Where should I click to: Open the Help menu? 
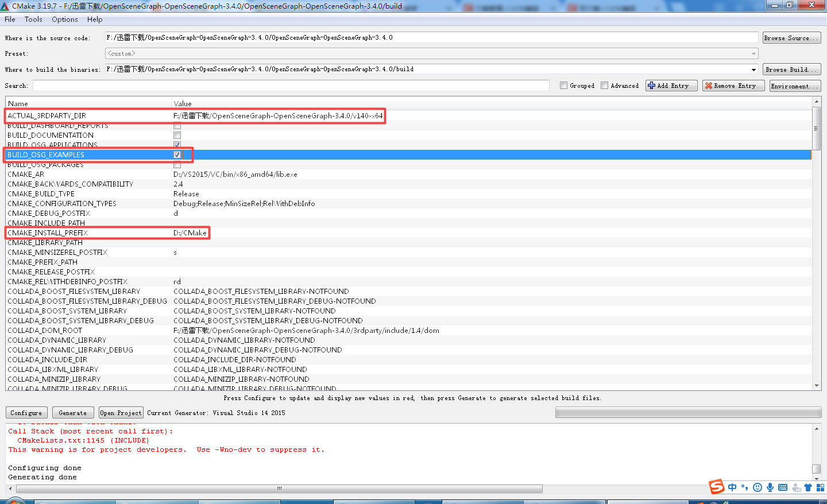(95, 20)
